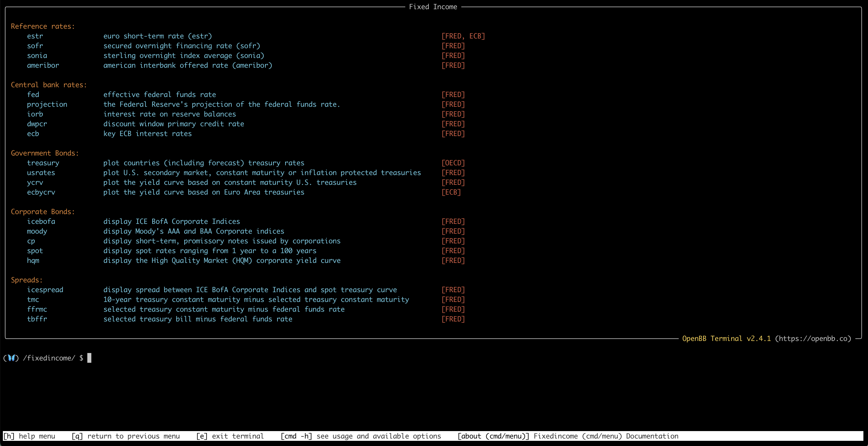Click the 'ecbycrv' command name
The width and height of the screenshot is (868, 446).
[41, 192]
